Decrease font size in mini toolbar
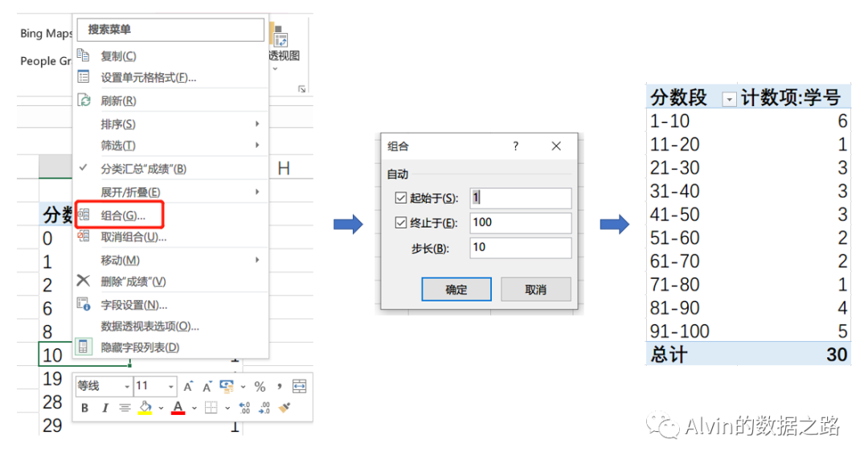The height and width of the screenshot is (464, 868). [207, 387]
